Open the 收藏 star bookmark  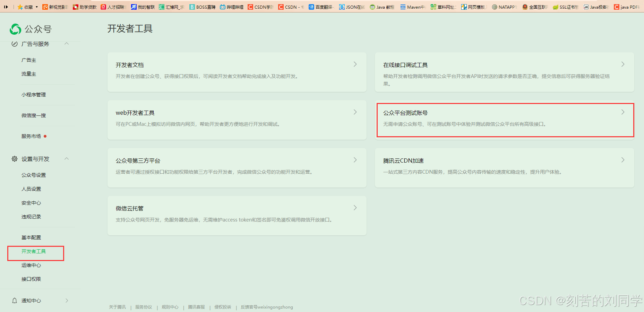(x=25, y=7)
